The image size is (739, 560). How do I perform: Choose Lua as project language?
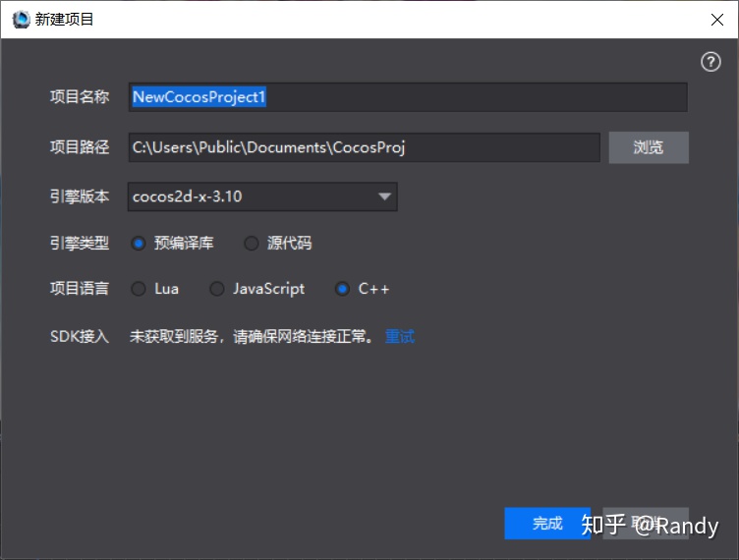(x=139, y=288)
